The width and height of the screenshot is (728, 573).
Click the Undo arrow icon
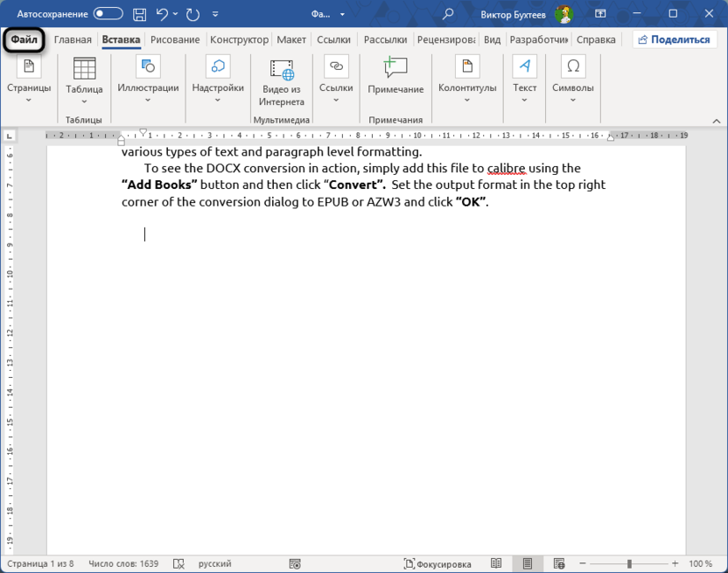coord(162,14)
